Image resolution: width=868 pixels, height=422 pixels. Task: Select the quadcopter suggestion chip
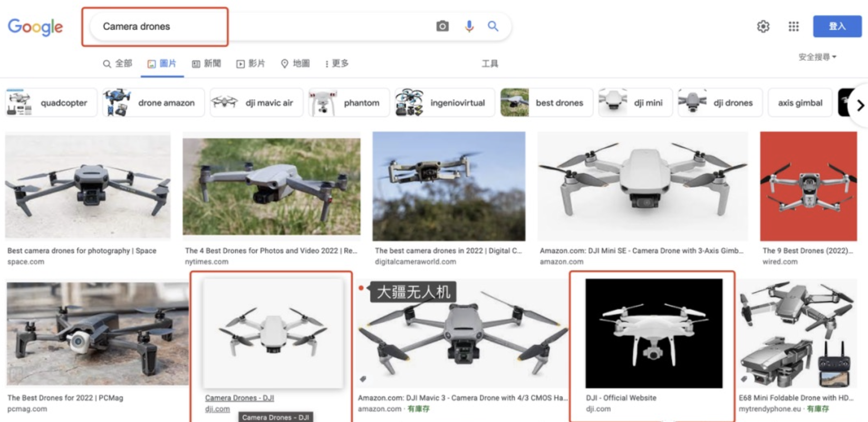click(51, 103)
